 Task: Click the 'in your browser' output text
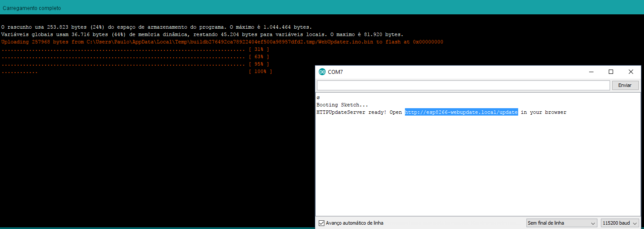pyautogui.click(x=543, y=112)
